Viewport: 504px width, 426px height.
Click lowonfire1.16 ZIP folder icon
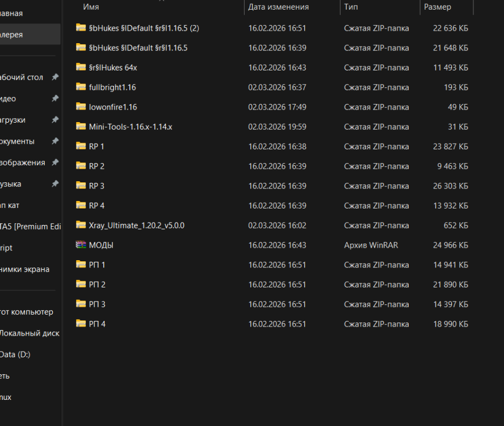(x=81, y=107)
